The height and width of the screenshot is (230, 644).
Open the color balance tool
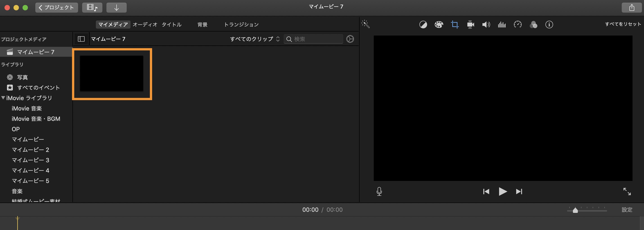pyautogui.click(x=423, y=25)
